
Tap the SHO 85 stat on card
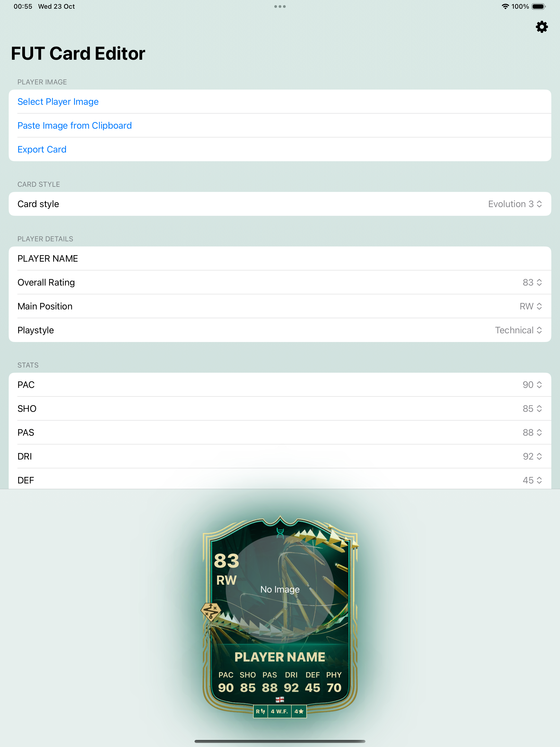point(248,682)
